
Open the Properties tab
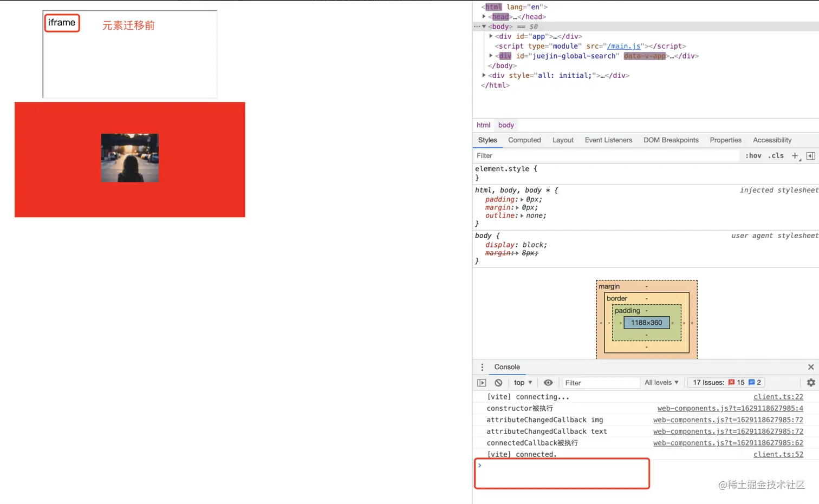pyautogui.click(x=725, y=140)
